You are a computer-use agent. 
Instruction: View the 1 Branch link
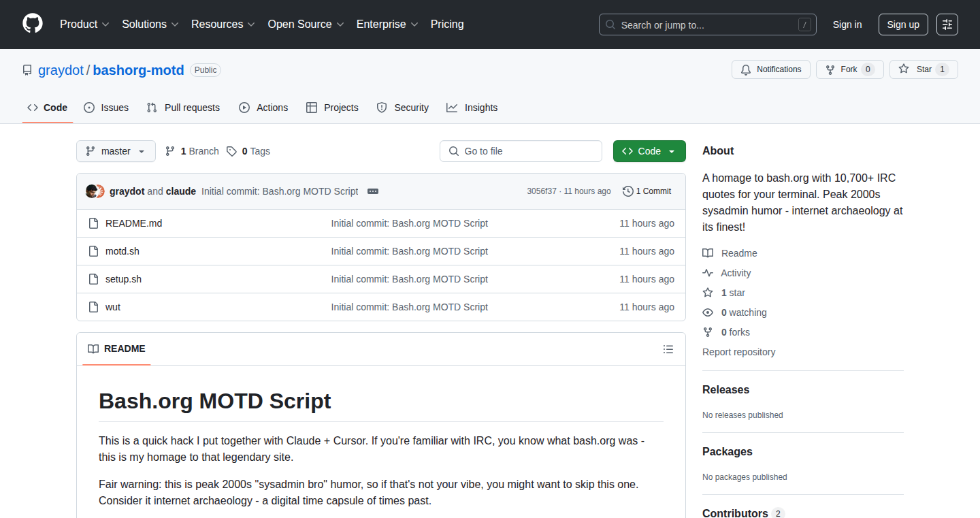click(192, 151)
